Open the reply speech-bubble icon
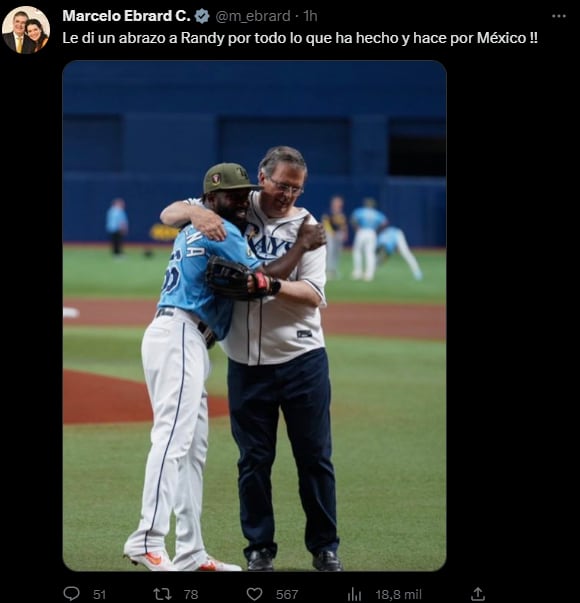Screen dimensions: 580x603 click(71, 594)
